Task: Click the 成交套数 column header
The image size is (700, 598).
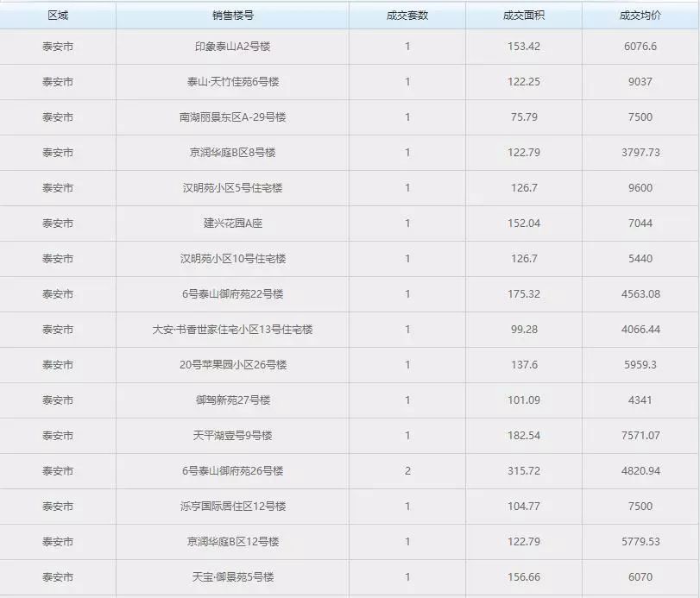Action: 407,16
